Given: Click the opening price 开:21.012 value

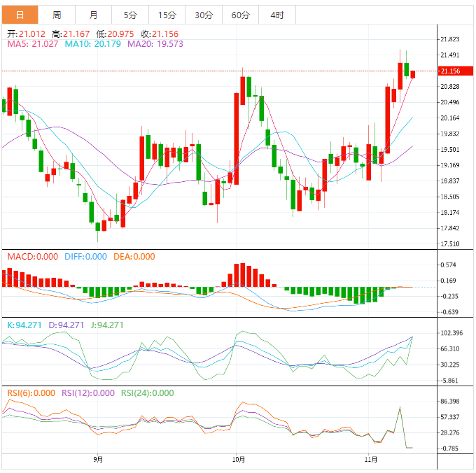Looking at the screenshot, I should (x=26, y=34).
